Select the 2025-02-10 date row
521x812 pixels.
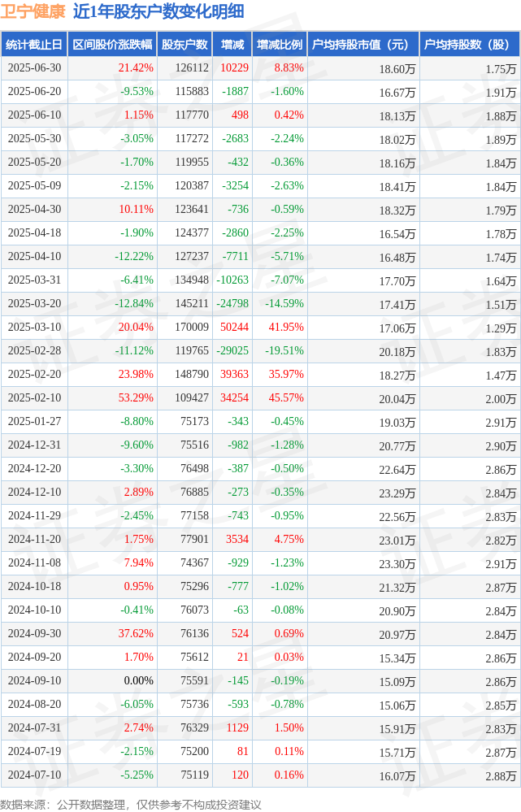pyautogui.click(x=260, y=397)
